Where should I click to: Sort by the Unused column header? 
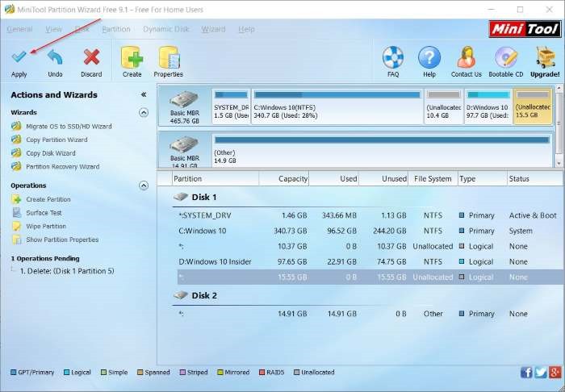click(x=383, y=179)
